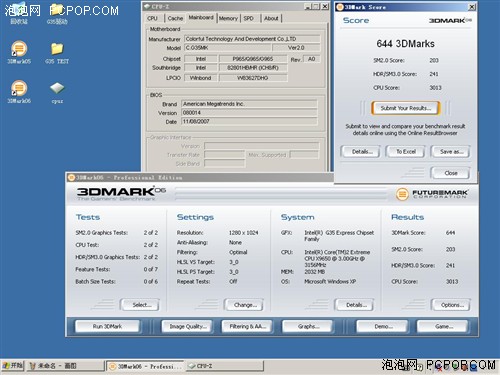Click the 644 3DMarks score text

(405, 44)
